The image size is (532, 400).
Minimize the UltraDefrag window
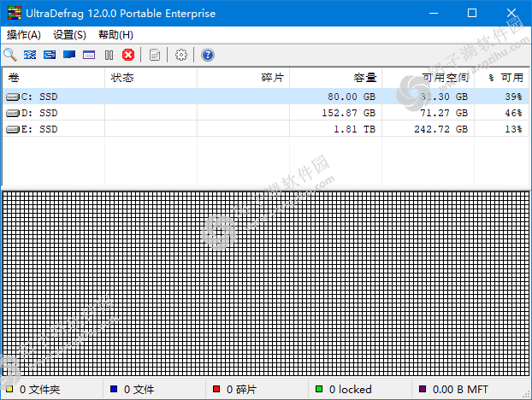pos(434,13)
